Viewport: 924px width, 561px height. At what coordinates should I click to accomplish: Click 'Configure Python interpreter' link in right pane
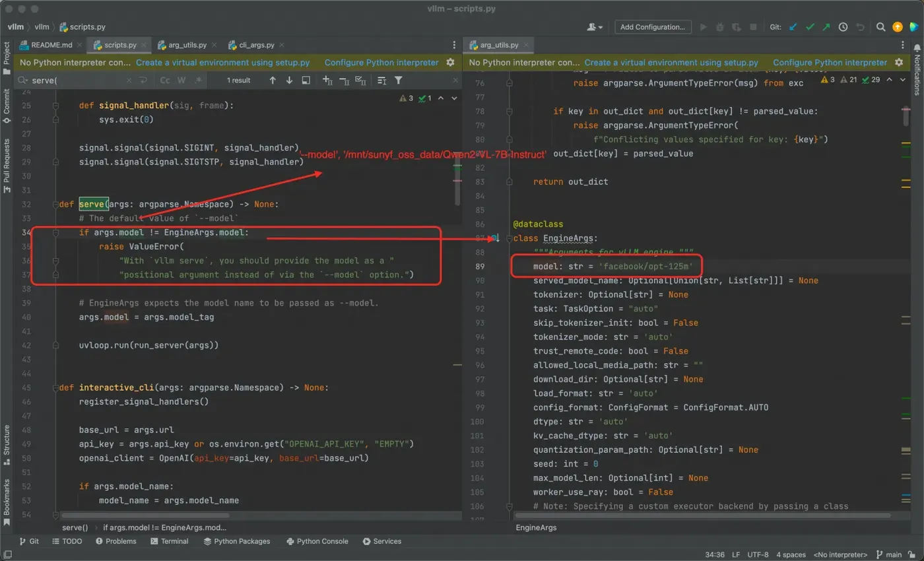(x=830, y=62)
